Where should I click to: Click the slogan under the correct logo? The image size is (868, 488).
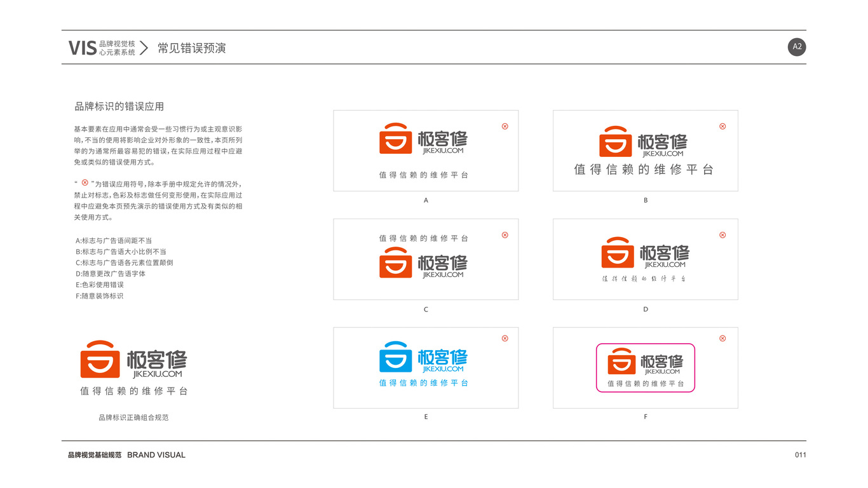click(x=134, y=391)
